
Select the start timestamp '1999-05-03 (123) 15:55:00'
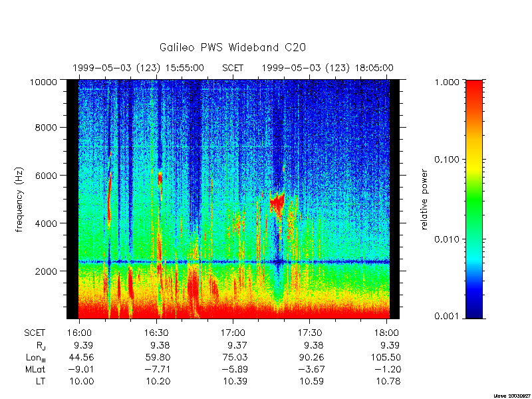(x=138, y=68)
